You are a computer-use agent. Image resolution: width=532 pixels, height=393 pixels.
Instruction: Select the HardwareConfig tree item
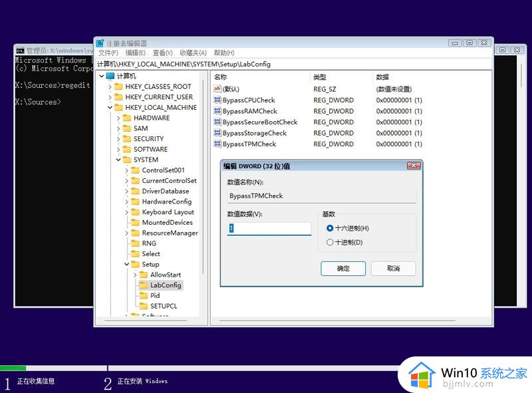167,201
